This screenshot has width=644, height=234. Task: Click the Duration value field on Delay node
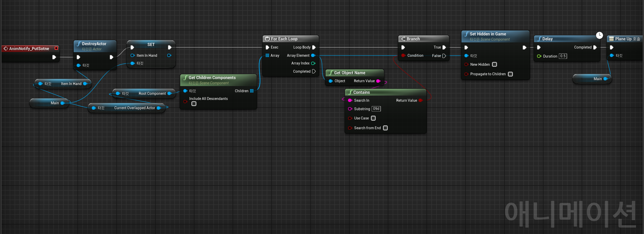coord(563,56)
